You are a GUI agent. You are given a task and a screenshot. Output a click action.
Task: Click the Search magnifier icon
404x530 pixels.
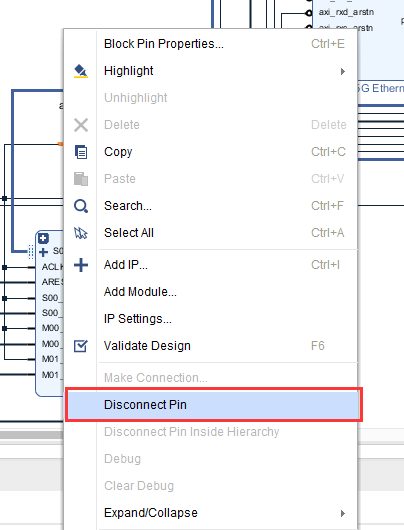(81, 206)
